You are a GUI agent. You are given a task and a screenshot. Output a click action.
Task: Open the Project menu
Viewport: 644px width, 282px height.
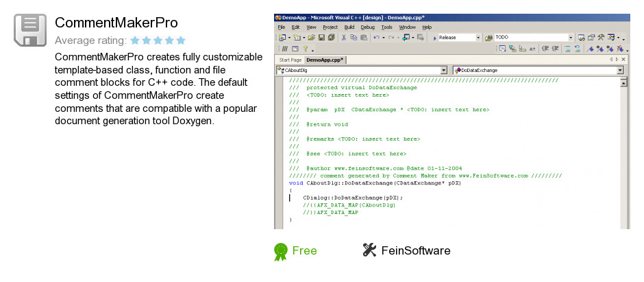pos(330,27)
